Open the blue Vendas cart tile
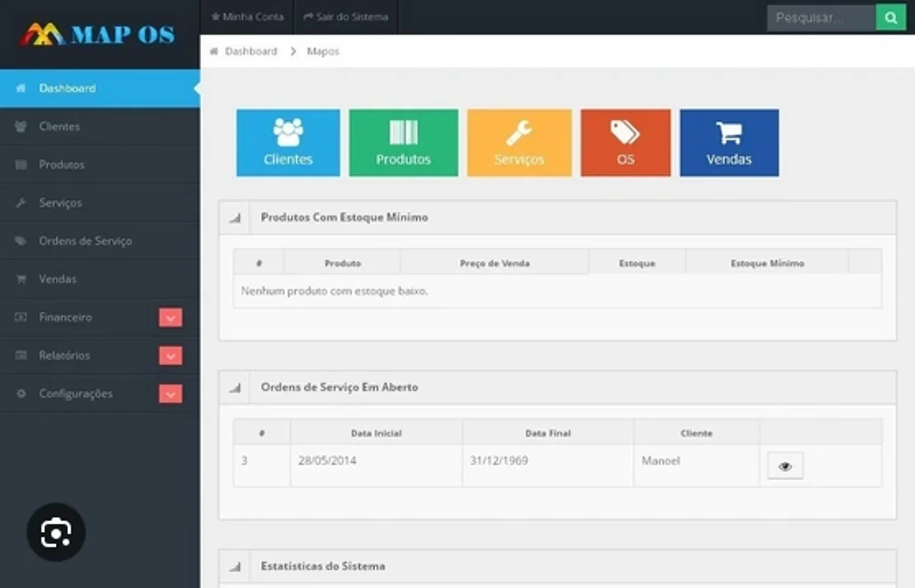The height and width of the screenshot is (588, 915). pyautogui.click(x=729, y=142)
